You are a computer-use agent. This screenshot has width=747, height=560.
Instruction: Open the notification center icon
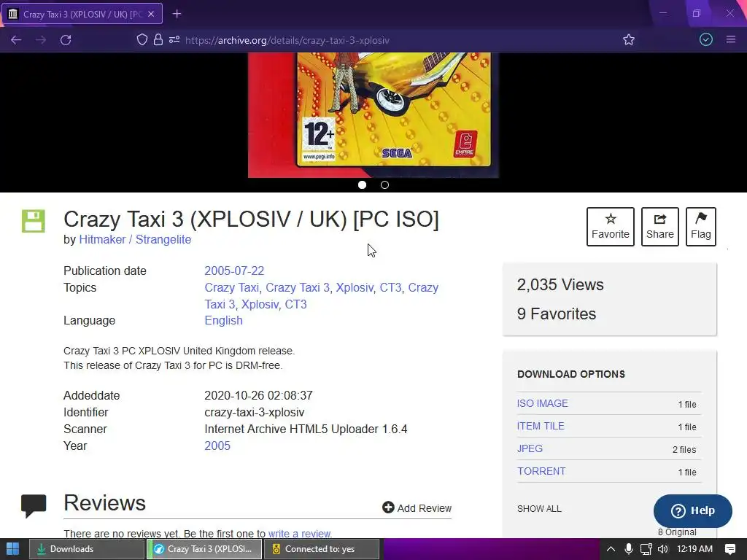(729, 549)
